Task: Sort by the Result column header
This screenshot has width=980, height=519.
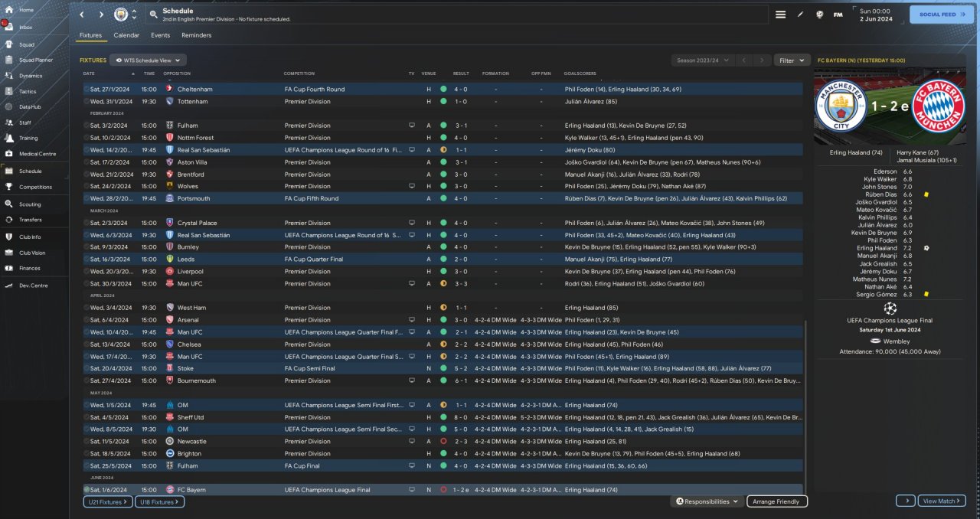Action: [461, 73]
